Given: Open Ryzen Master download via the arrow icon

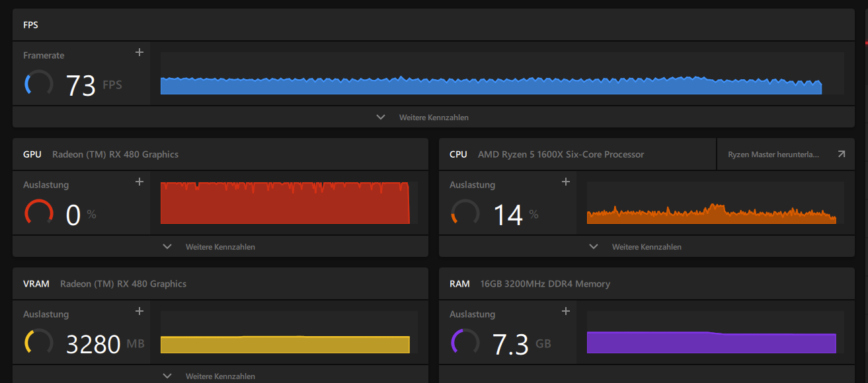Looking at the screenshot, I should [841, 154].
